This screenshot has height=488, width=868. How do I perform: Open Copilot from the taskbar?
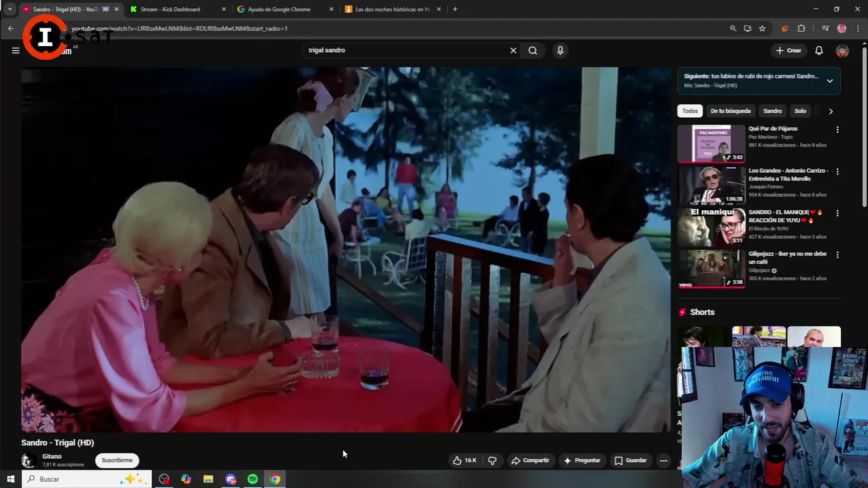(x=186, y=479)
